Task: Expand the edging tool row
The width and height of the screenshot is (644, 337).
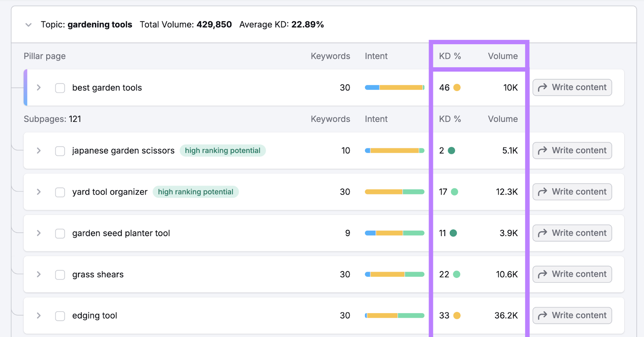Action: 39,316
